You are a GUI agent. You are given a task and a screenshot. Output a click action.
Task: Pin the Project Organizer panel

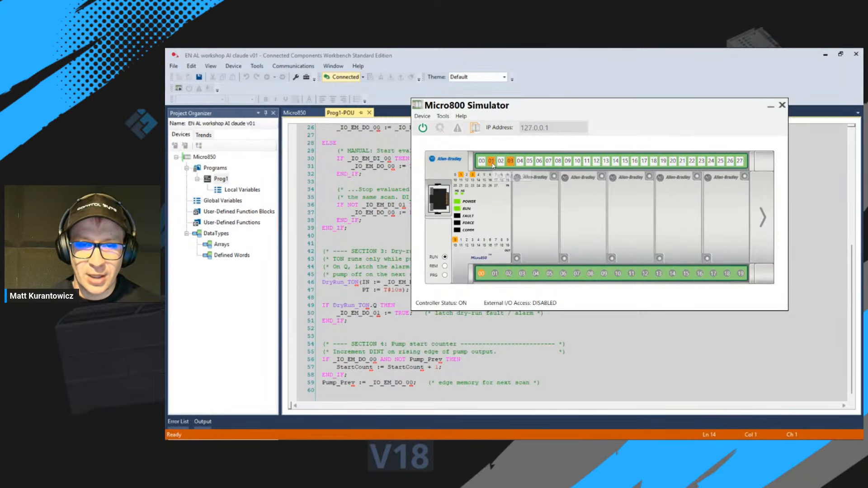pos(266,113)
